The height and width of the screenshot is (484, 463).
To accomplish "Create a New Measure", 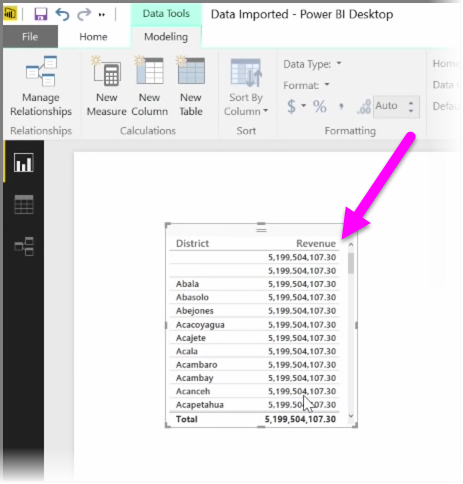I will click(107, 86).
